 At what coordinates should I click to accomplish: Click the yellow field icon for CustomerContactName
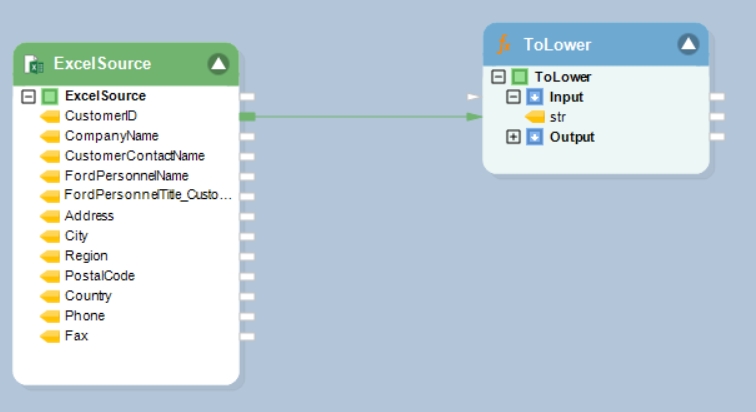point(50,156)
